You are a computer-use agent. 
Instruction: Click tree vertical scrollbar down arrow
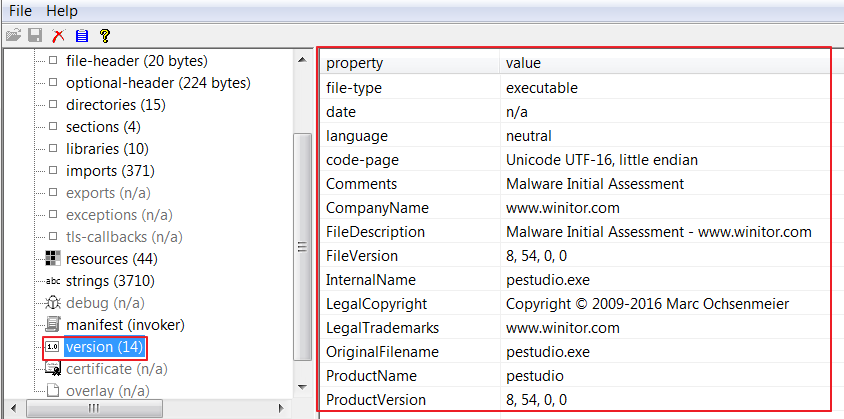point(302,387)
